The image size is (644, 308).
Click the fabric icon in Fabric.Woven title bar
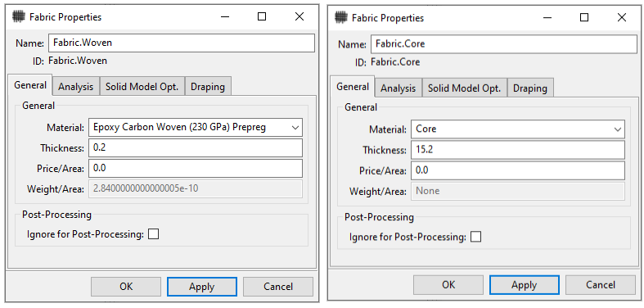18,17
